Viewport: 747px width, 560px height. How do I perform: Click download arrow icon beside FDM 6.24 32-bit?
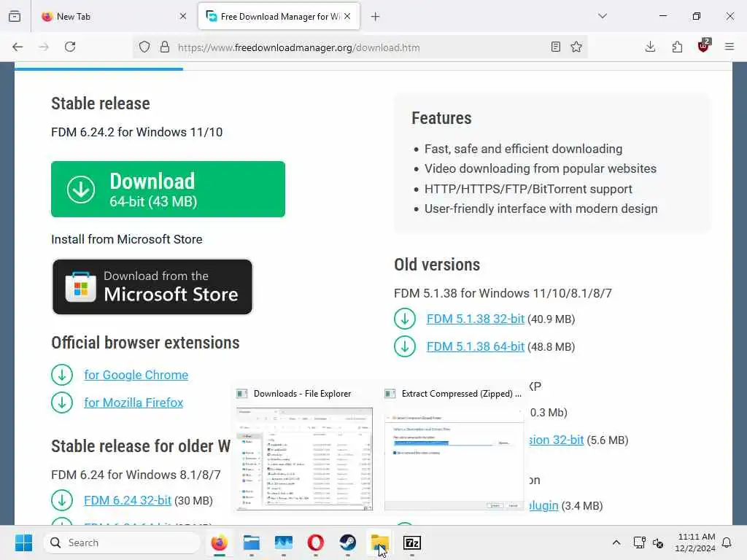[62, 500]
